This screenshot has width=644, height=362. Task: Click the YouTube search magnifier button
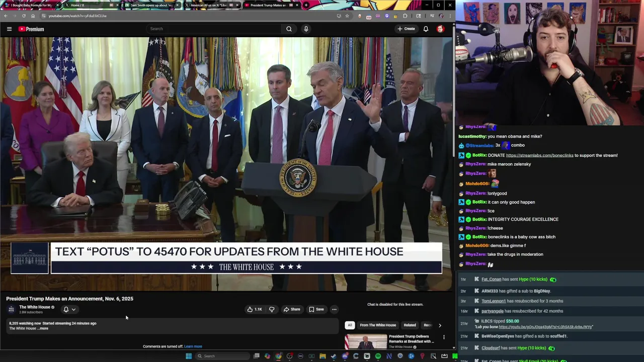(289, 29)
